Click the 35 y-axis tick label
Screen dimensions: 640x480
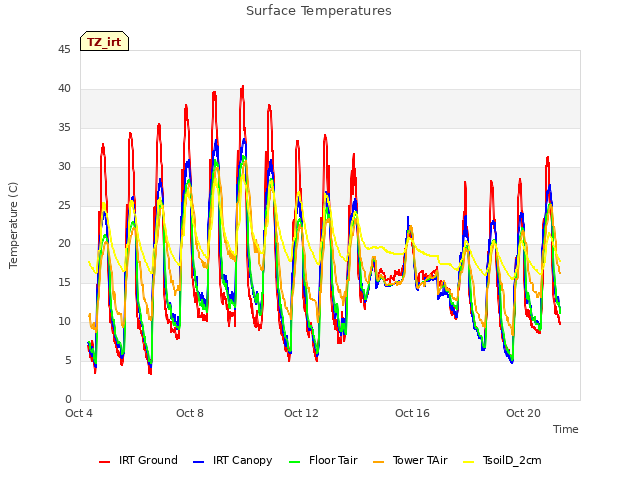click(64, 128)
